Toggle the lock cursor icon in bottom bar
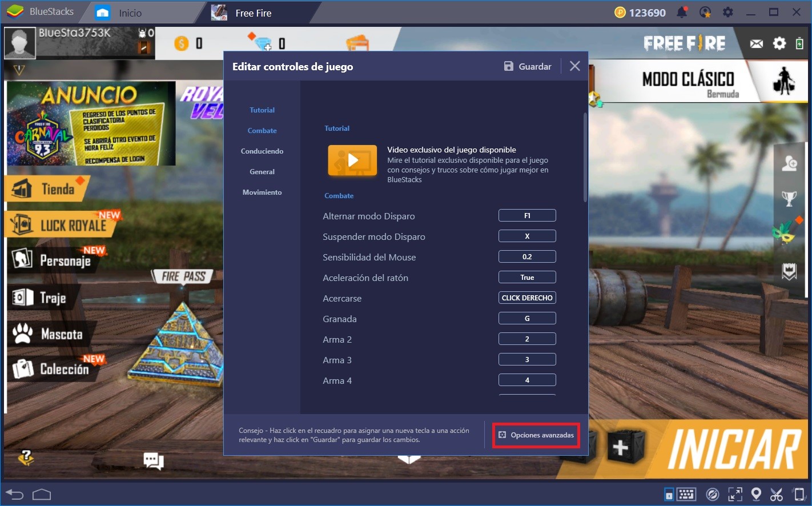The image size is (812, 506). 669,494
